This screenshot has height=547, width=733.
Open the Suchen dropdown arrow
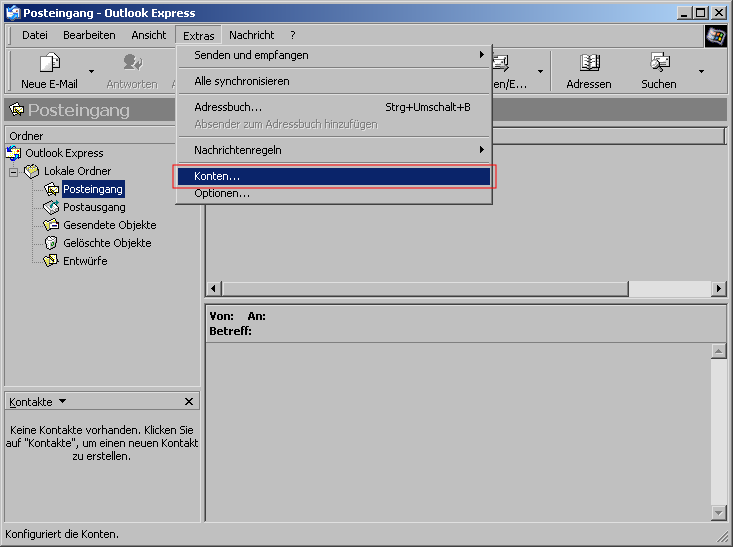coord(701,72)
